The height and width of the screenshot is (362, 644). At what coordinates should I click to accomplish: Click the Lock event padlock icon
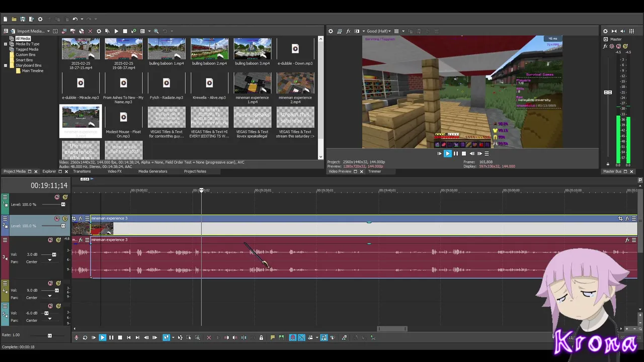tap(261, 338)
